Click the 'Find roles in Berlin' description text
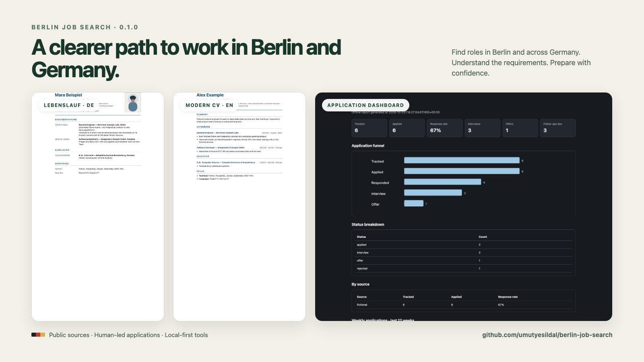The image size is (644, 362). pyautogui.click(x=521, y=63)
